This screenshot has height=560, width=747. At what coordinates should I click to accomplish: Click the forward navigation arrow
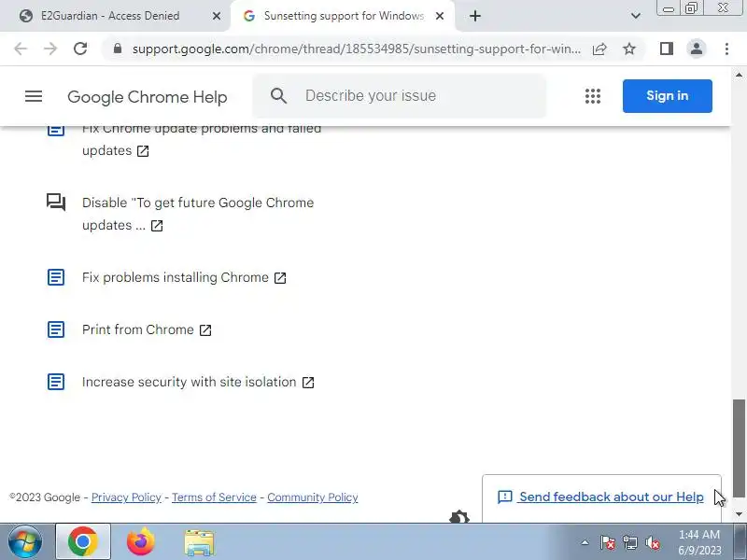50,49
